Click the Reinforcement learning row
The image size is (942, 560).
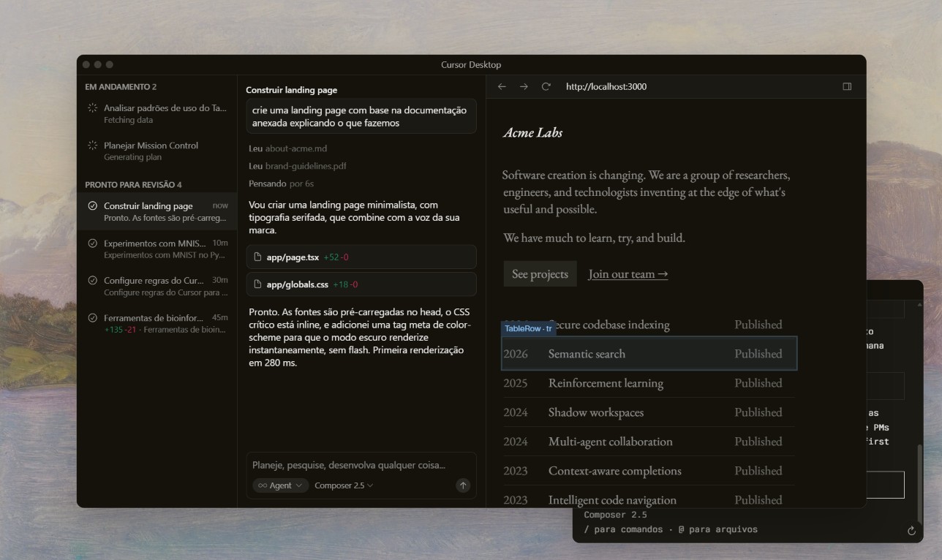(x=649, y=383)
